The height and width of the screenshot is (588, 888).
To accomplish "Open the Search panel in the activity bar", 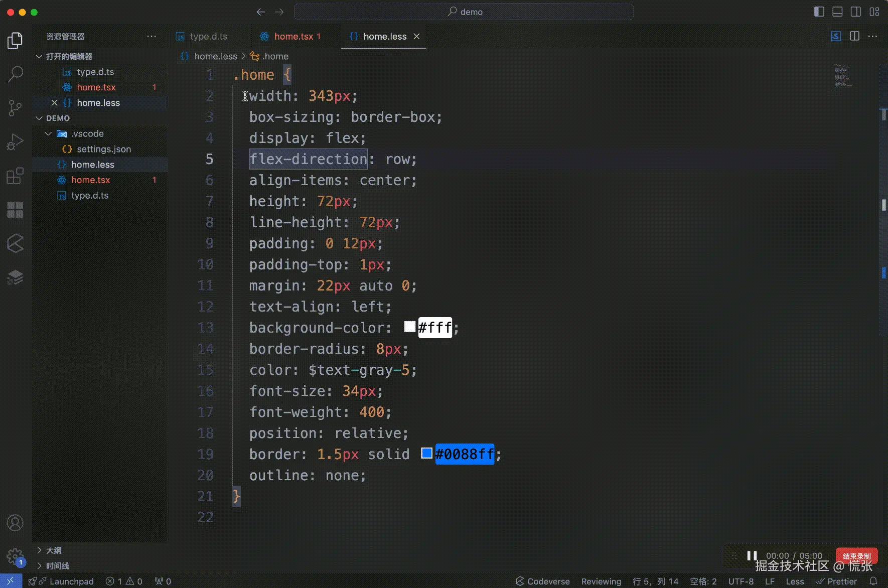I will point(15,74).
